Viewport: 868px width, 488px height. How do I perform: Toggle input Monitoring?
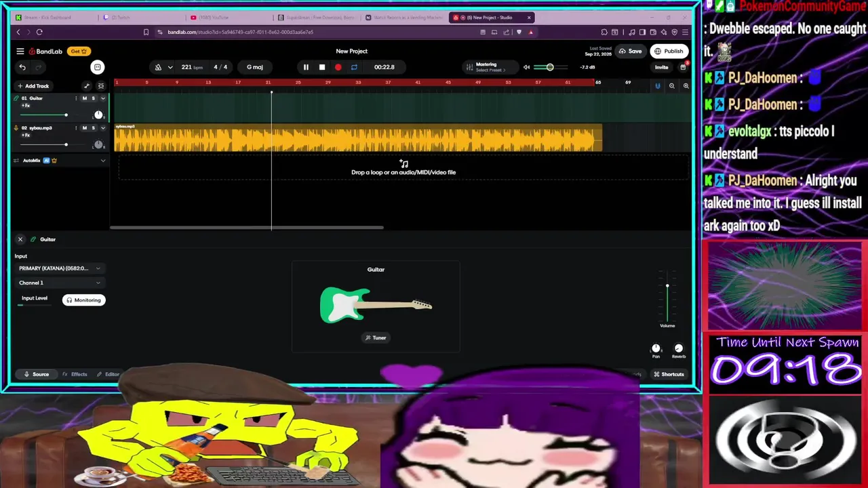click(x=84, y=300)
